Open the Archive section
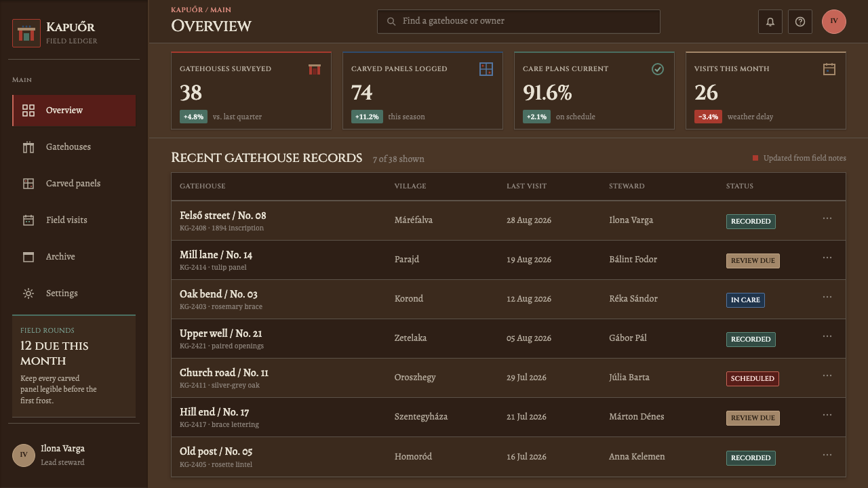 point(74,257)
